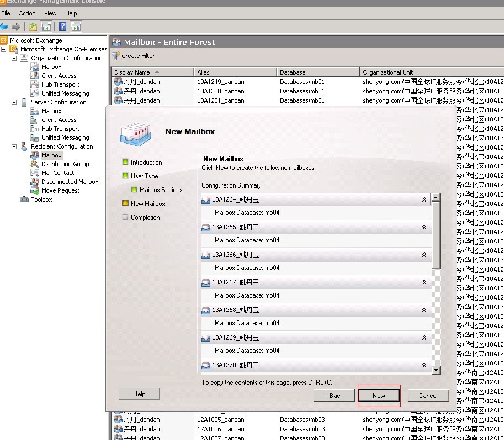This screenshot has width=504, height=440.
Task: Open the File menu
Action: (x=6, y=13)
